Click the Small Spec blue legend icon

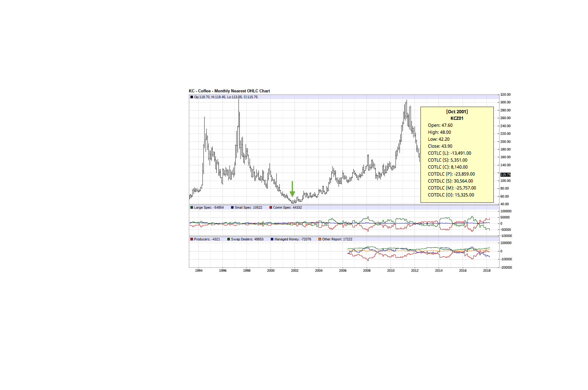pos(232,207)
